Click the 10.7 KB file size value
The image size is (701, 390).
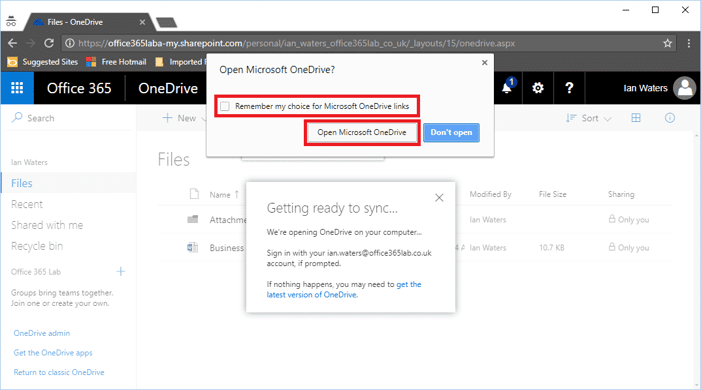(552, 247)
